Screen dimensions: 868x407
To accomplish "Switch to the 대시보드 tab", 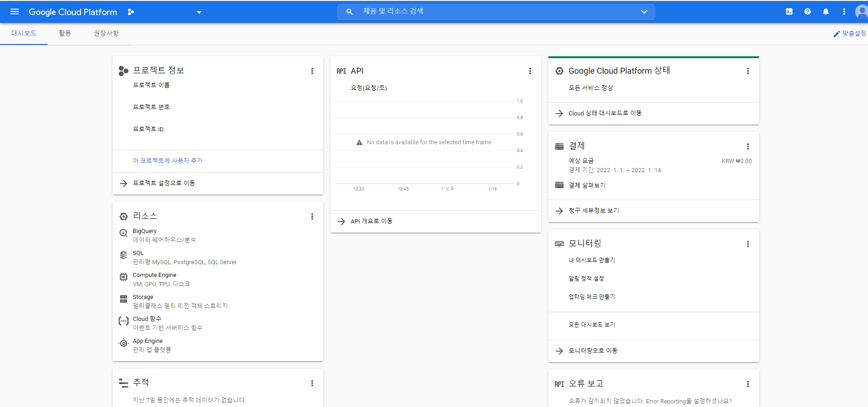I will point(24,33).
